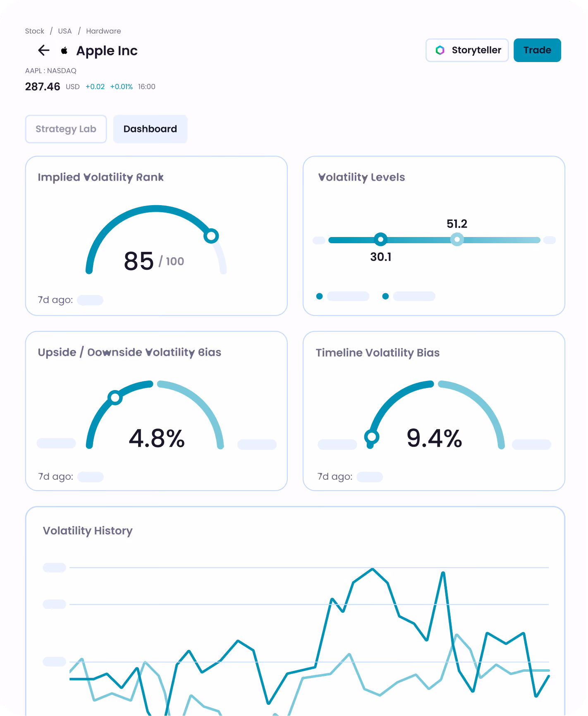Click the 287.46 price value

[x=43, y=86]
